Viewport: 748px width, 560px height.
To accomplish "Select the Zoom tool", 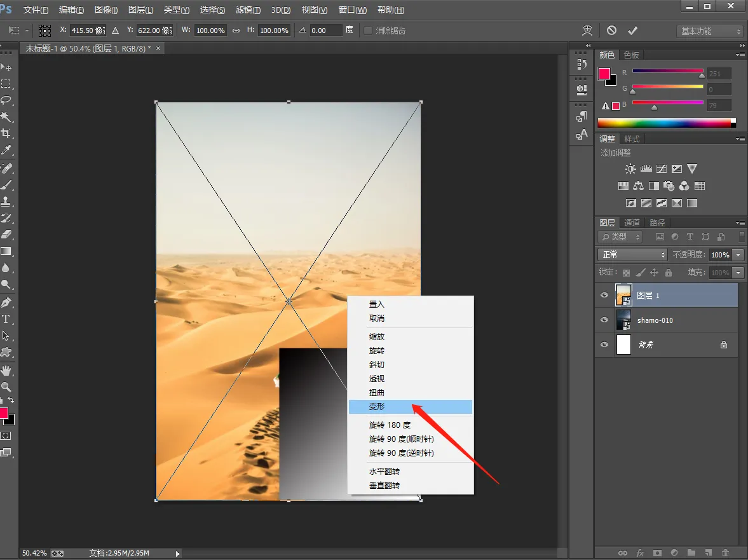I will (6, 386).
